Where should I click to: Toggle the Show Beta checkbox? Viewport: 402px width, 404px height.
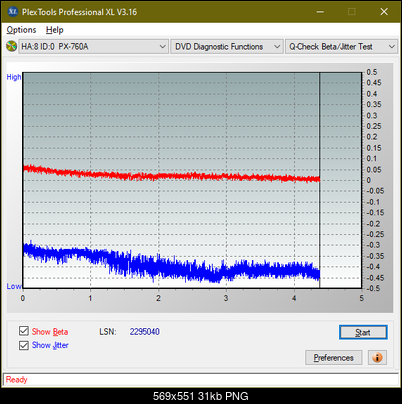(24, 331)
